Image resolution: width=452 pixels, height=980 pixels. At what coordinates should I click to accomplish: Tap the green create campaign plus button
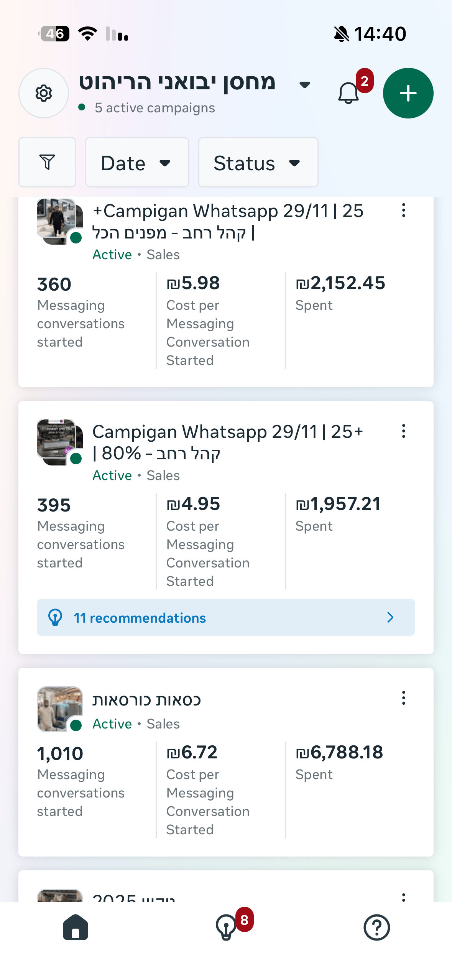point(408,93)
